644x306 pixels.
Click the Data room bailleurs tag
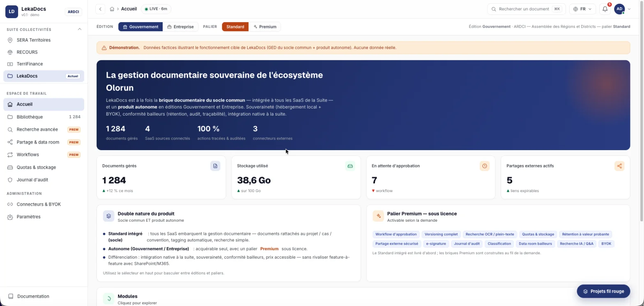(535, 244)
